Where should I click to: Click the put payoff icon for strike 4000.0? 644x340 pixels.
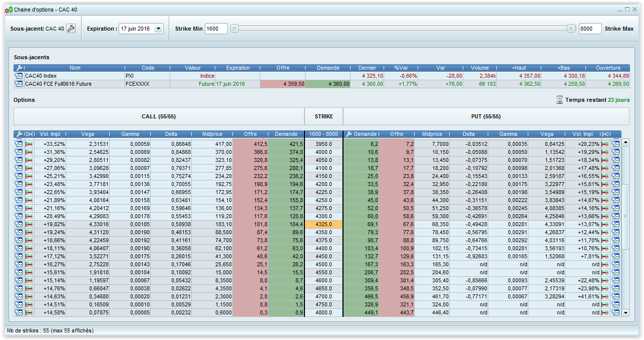(x=605, y=152)
